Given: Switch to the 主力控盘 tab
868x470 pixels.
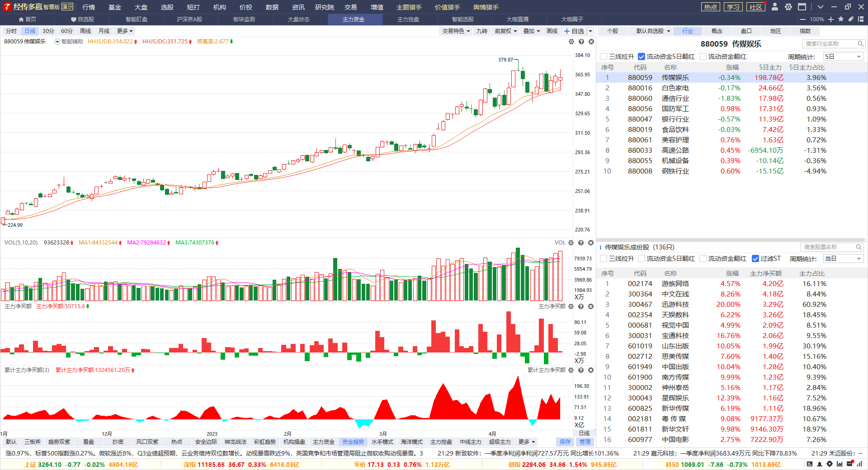Looking at the screenshot, I should point(408,19).
